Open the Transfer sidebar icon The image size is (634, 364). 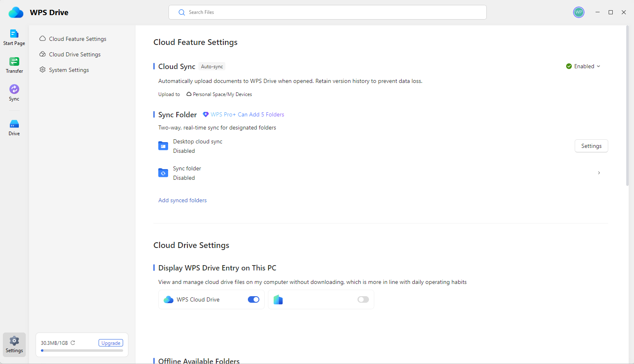pyautogui.click(x=14, y=61)
